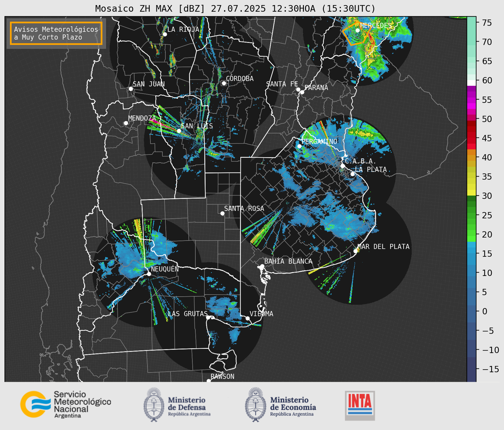Viewport: 504px width, 430px height.
Task: Click the MAR DEL PLATA label text
Action: pos(383,246)
